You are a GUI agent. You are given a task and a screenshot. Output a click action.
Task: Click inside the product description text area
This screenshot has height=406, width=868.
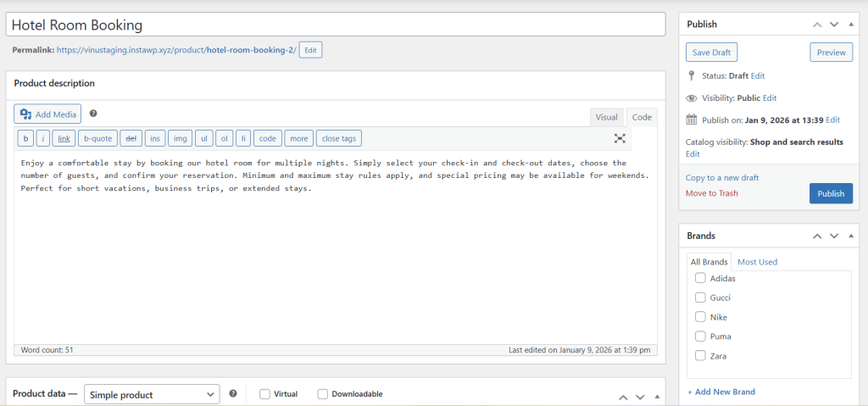pos(336,247)
